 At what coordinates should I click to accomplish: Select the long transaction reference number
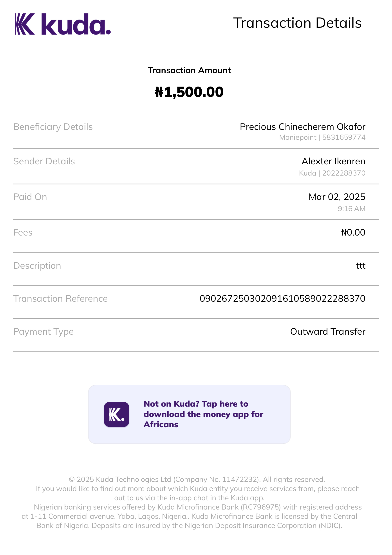[282, 299]
